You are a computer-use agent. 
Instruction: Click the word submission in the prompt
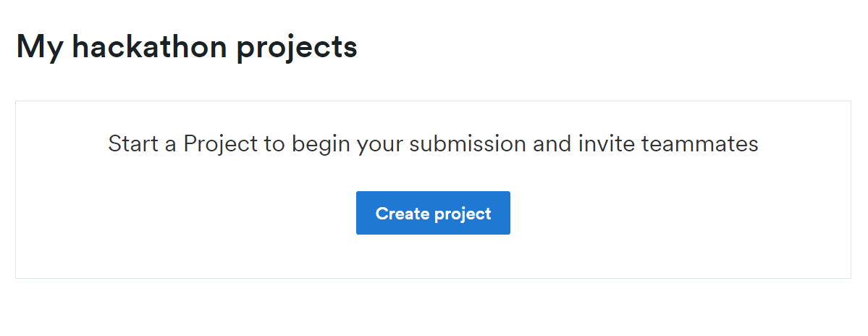point(468,143)
